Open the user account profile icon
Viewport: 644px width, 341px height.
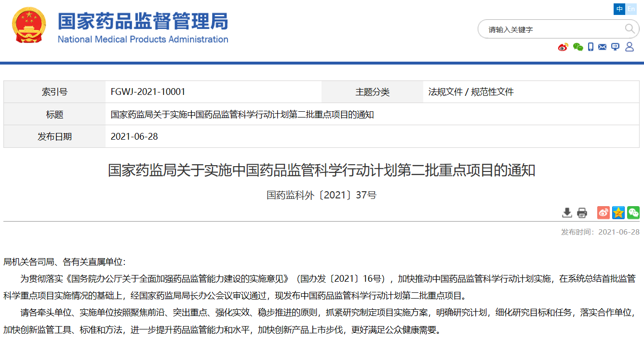(630, 47)
